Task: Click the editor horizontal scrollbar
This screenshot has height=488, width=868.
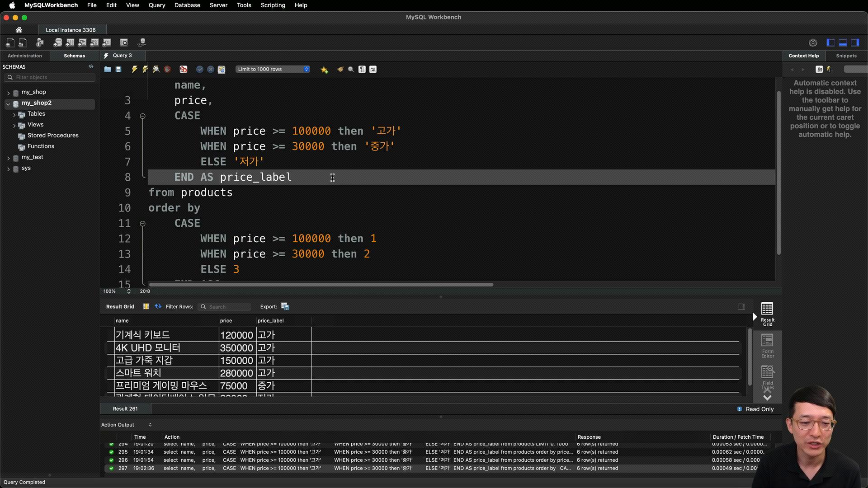Action: point(321,285)
